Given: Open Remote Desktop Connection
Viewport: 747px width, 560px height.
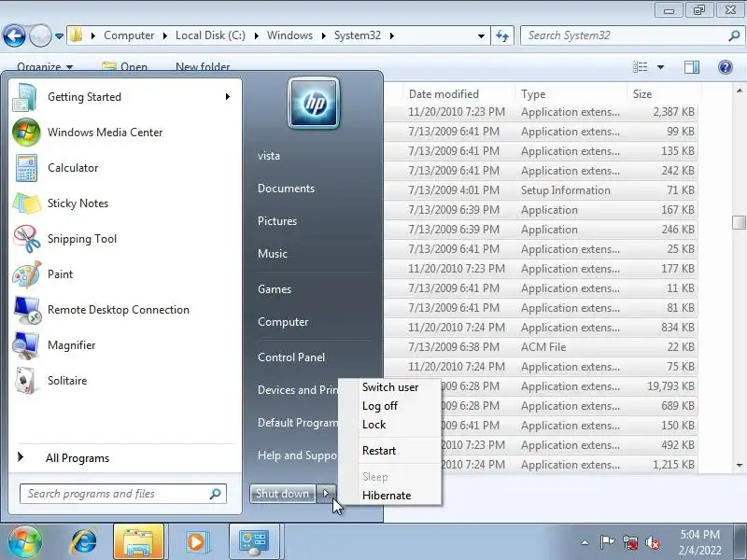Looking at the screenshot, I should click(x=125, y=310).
